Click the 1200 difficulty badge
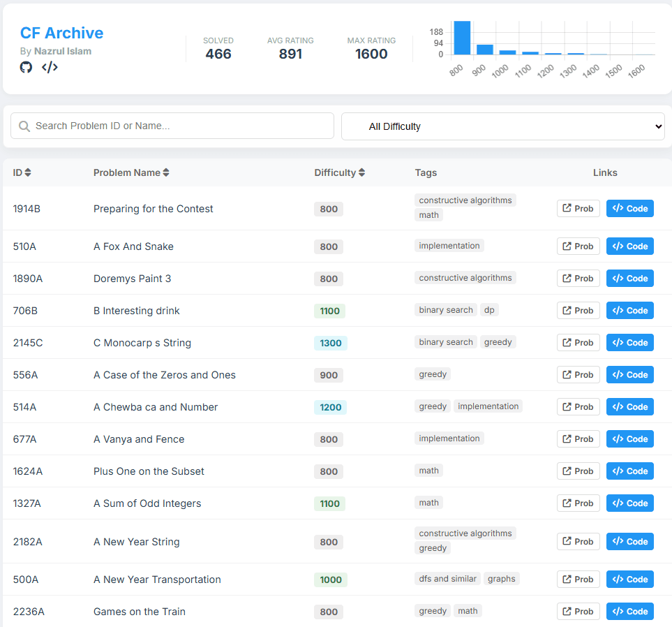672x627 pixels. click(x=331, y=408)
